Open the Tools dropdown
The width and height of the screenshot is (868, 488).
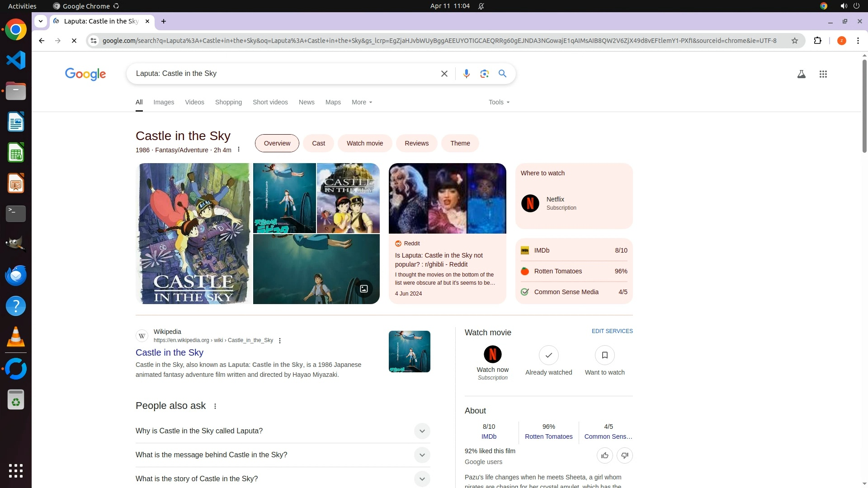499,102
